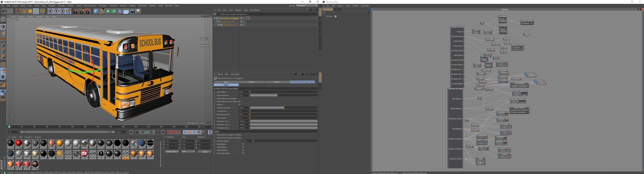Toggle the Position keyframe channel icon
The width and height of the screenshot is (644, 174).
click(185, 132)
